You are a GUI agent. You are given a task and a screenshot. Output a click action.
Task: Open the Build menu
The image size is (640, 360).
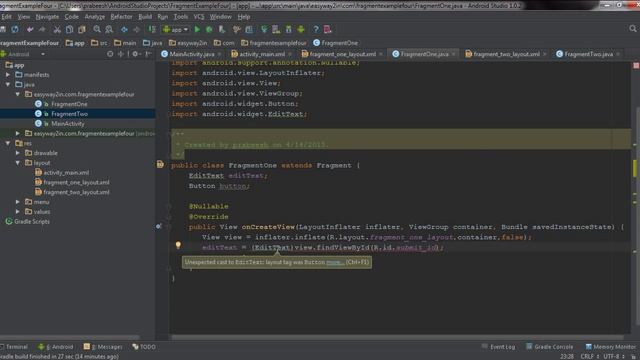click(x=145, y=17)
